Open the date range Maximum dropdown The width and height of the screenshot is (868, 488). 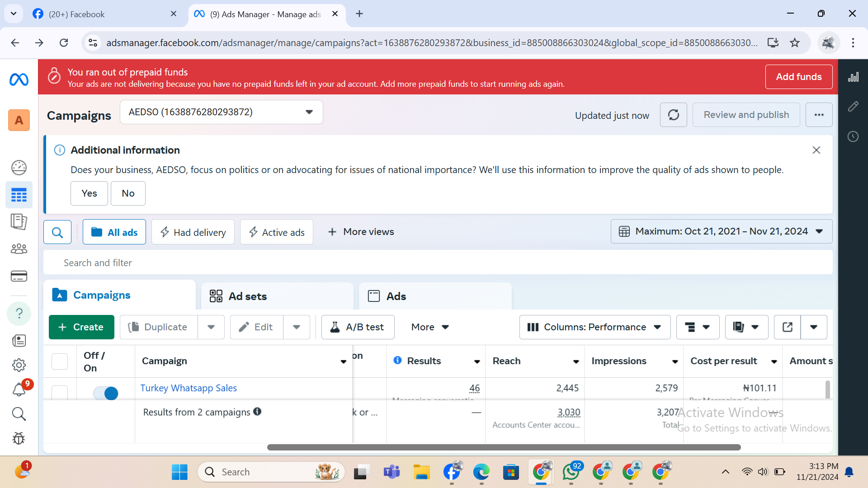(x=722, y=231)
